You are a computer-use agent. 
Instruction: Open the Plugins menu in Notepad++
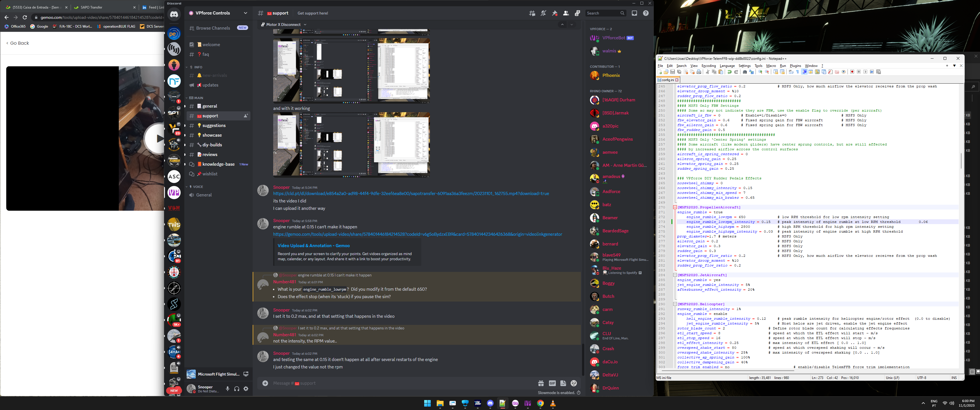click(x=795, y=66)
